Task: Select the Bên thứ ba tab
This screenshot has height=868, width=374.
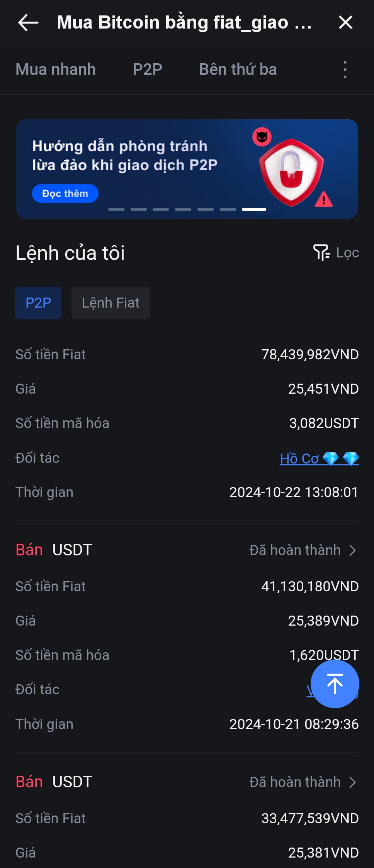Action: coord(238,69)
